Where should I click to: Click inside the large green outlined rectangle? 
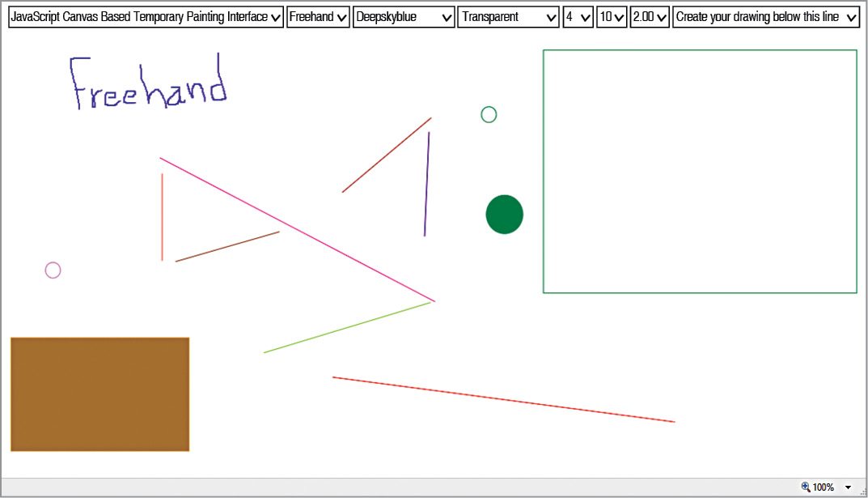click(700, 171)
